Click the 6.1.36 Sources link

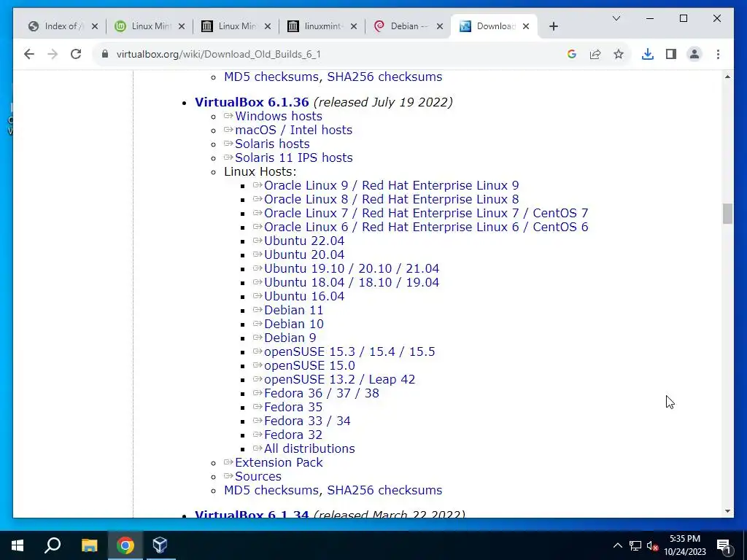[x=258, y=476]
